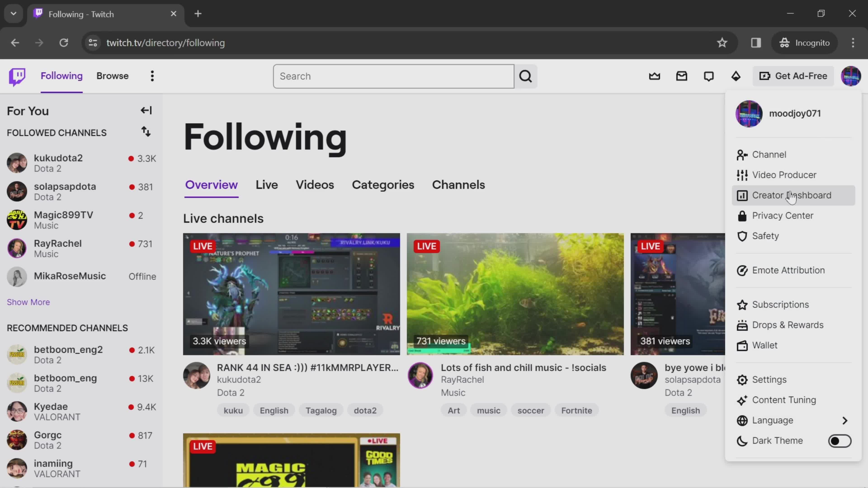This screenshot has width=868, height=488.
Task: Click RayRachel avatar under stream card
Action: (420, 375)
